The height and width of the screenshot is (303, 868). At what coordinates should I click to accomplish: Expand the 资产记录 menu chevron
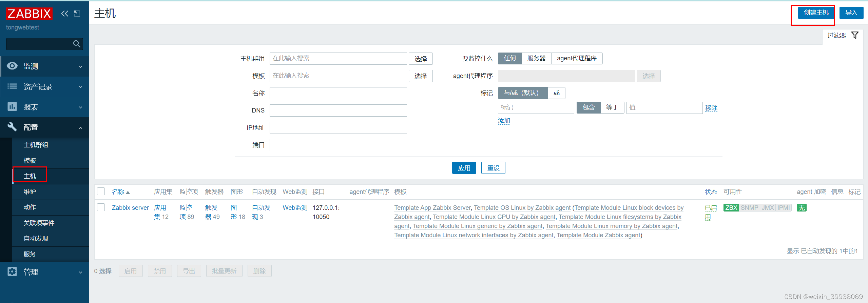click(80, 87)
